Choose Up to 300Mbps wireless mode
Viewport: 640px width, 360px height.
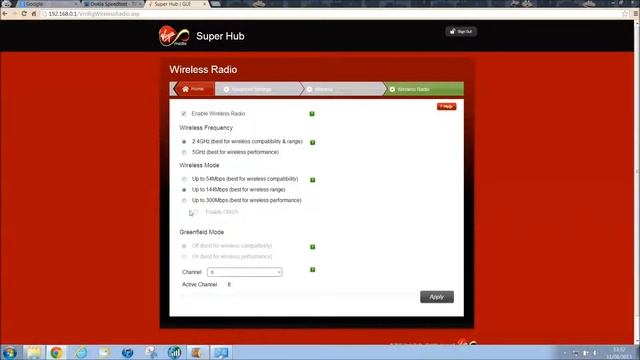pos(184,200)
